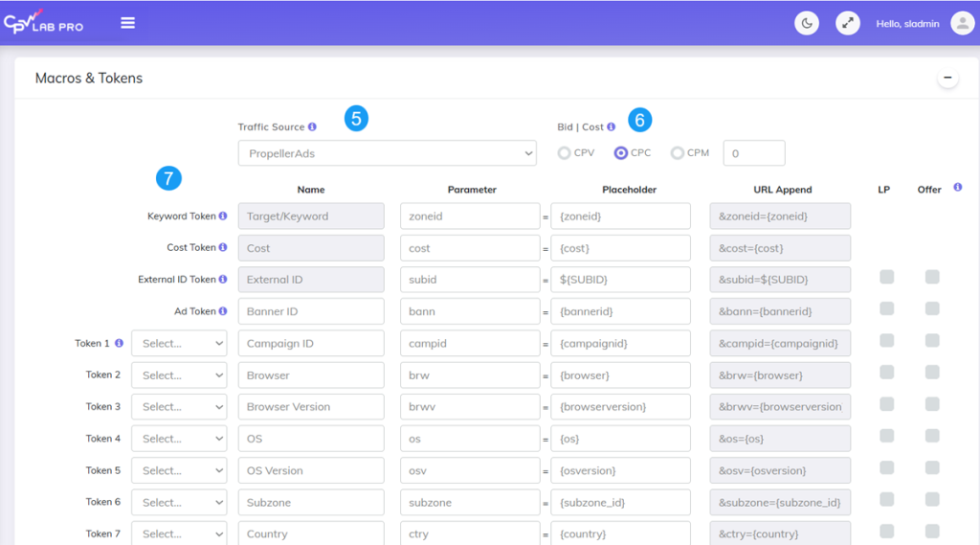Click External ID Token info icon
Viewport: 980px width, 545px height.
pyautogui.click(x=222, y=279)
